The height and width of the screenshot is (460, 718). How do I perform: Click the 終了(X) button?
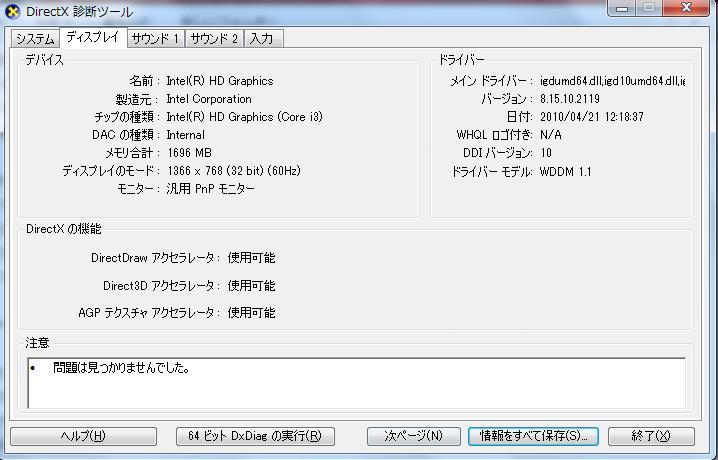pos(651,436)
